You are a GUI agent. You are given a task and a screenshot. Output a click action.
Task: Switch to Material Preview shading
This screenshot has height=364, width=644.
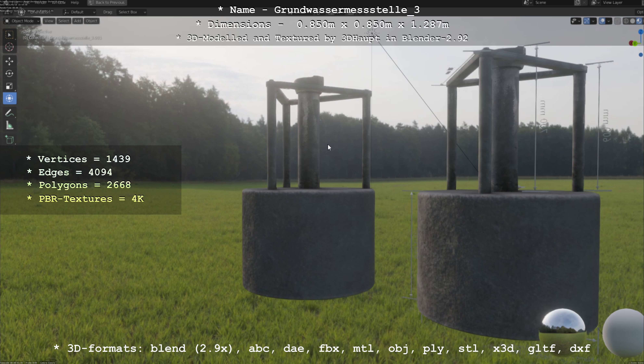[x=639, y=21]
